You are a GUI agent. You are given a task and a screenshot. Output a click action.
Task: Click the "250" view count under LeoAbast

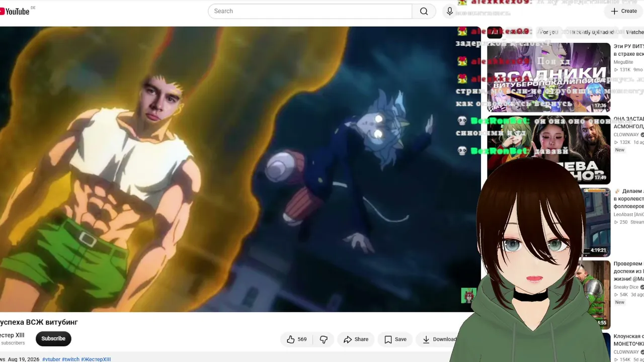coord(623,222)
